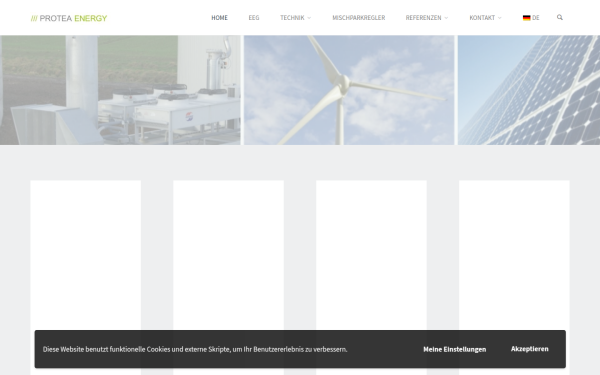Click the wind turbine banner image
The image size is (600, 375).
(349, 90)
